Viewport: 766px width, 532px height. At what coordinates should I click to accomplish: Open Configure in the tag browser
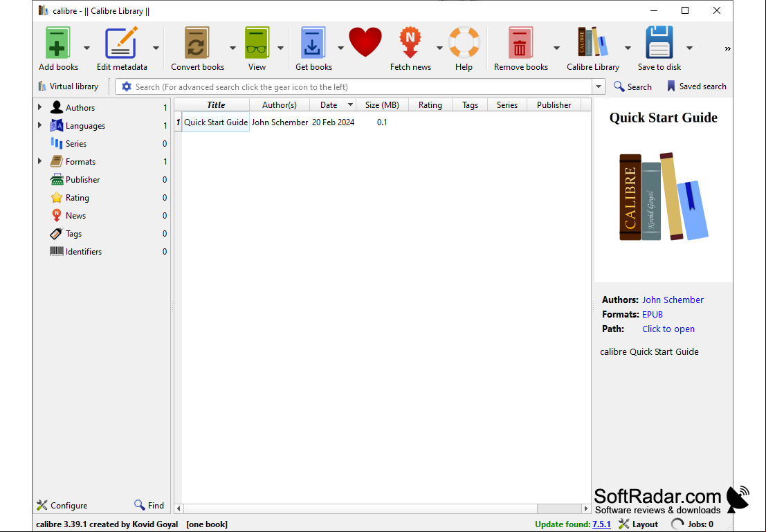[62, 505]
